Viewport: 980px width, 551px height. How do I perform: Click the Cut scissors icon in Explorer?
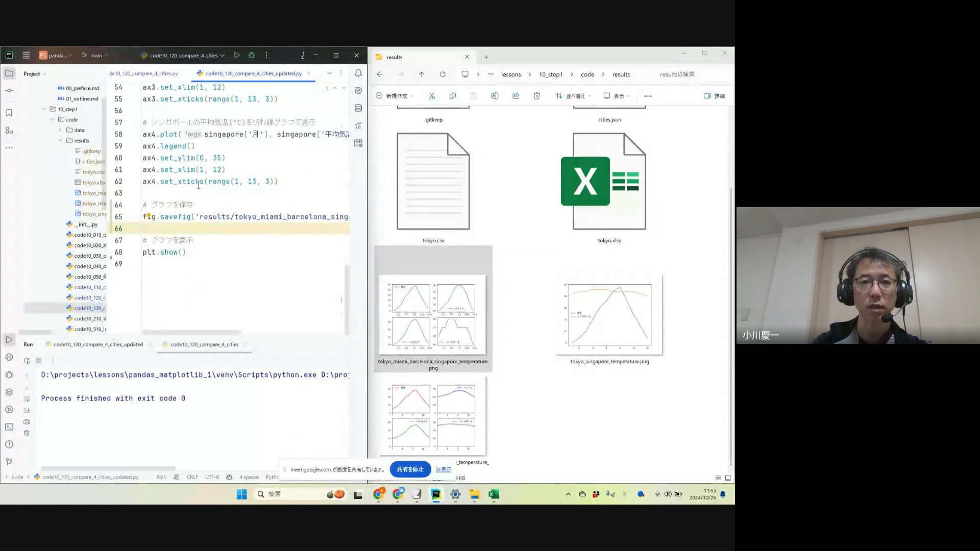[431, 96]
